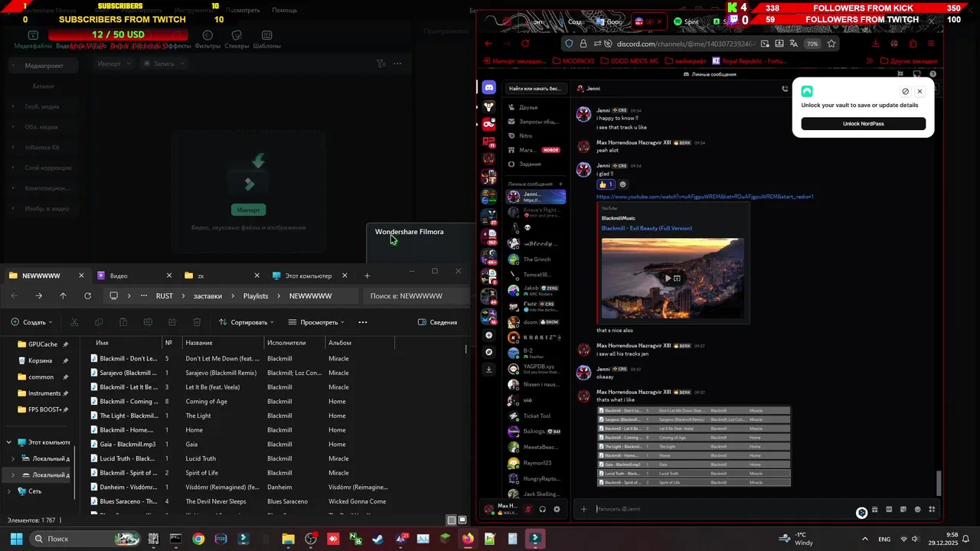980x551 pixels.
Task: Open the apps grid icon in Discord message box
Action: coord(932,510)
